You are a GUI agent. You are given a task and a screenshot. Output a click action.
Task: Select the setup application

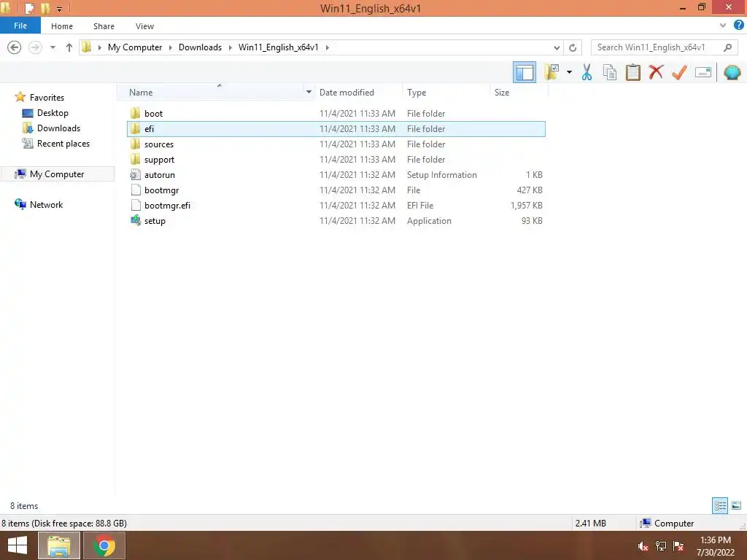[336, 220]
